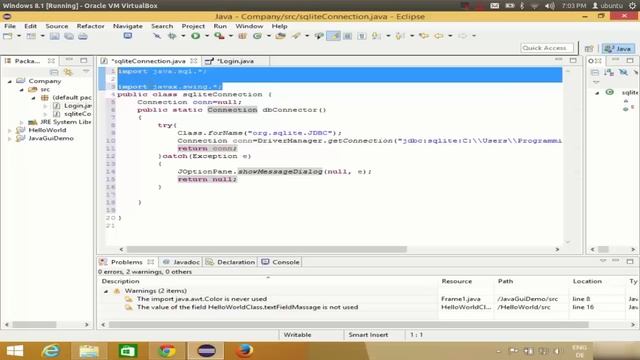Click the New Java Package icon
Image resolution: width=640 pixels, height=360 pixels.
(x=242, y=36)
